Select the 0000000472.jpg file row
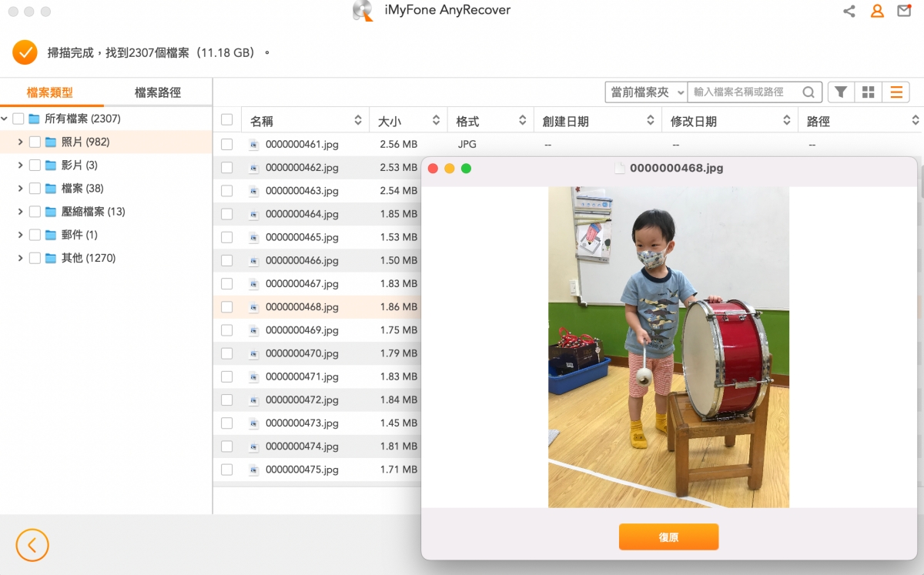924x575 pixels. click(302, 400)
